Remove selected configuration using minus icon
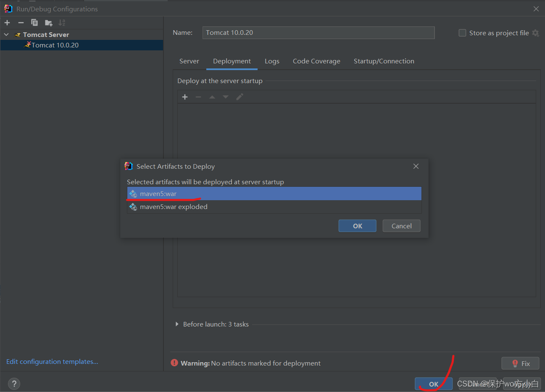 pos(21,23)
